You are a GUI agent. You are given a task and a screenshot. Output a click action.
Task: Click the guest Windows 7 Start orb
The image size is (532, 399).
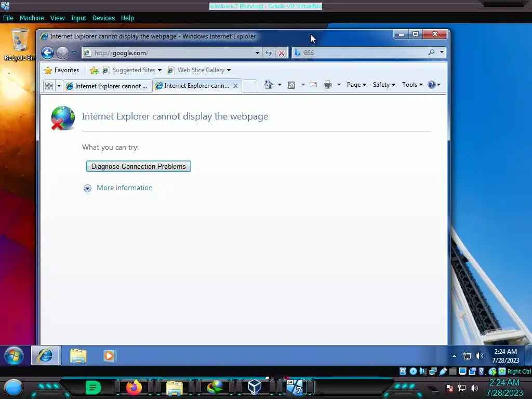tap(14, 355)
